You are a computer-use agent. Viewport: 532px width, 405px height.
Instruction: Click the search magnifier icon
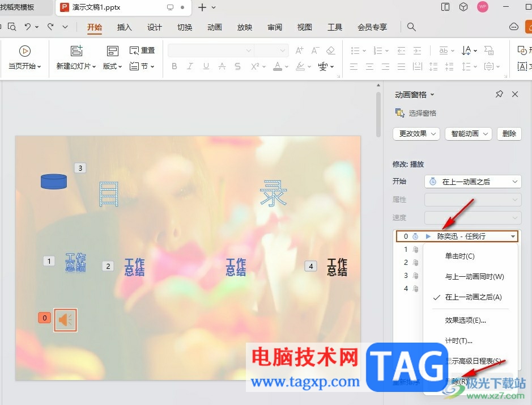tap(411, 27)
